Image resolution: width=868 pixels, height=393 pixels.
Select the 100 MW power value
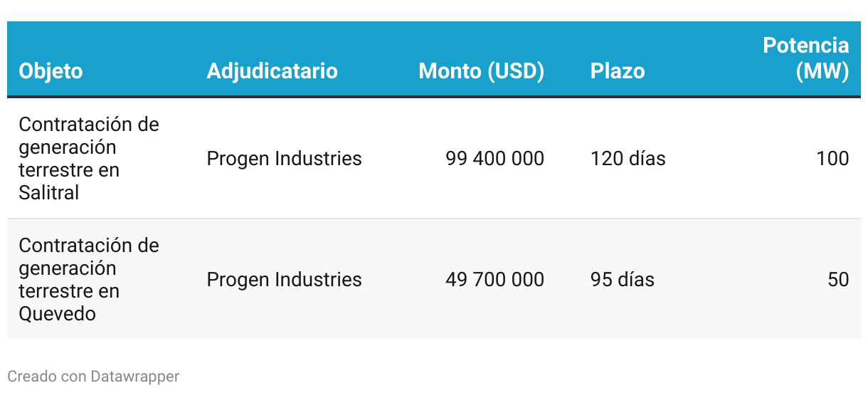click(x=832, y=158)
